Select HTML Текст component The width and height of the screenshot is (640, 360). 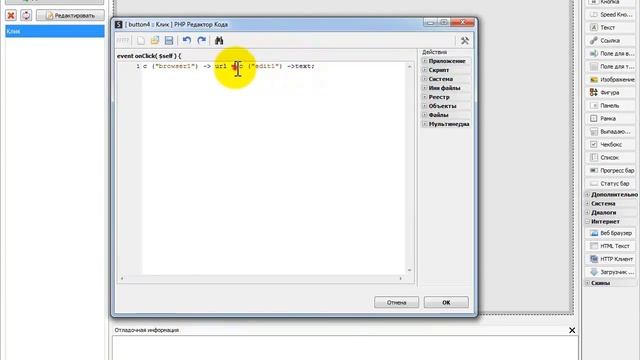click(x=610, y=246)
